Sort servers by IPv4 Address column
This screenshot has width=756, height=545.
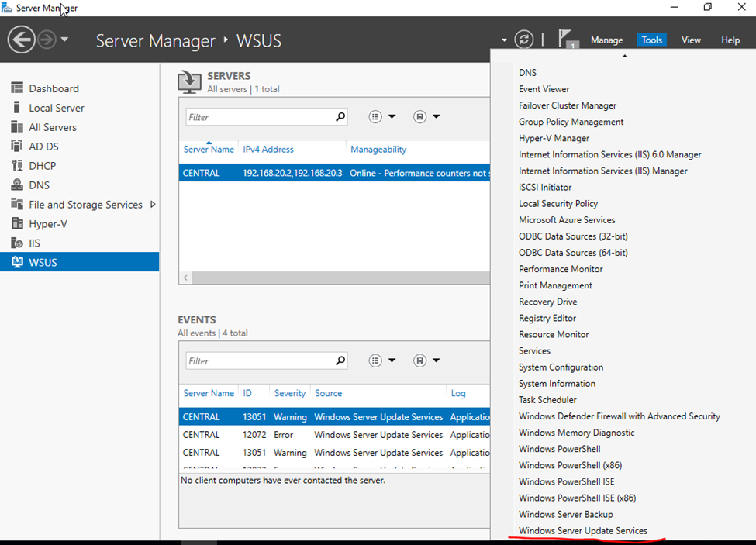tap(268, 149)
